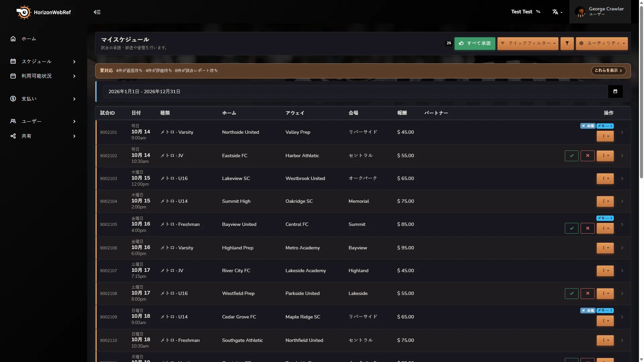Screen dimensions: 644x362
Task: Decline game 9002105 with red X
Action: coord(588,228)
